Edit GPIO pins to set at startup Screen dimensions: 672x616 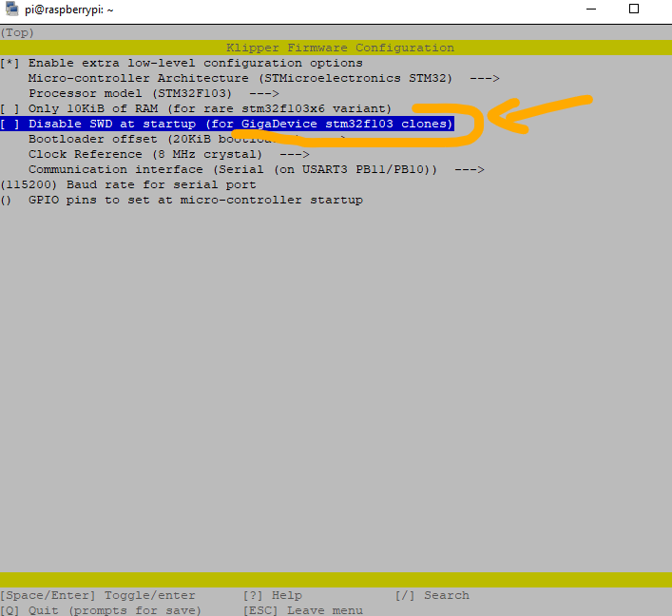pos(182,201)
